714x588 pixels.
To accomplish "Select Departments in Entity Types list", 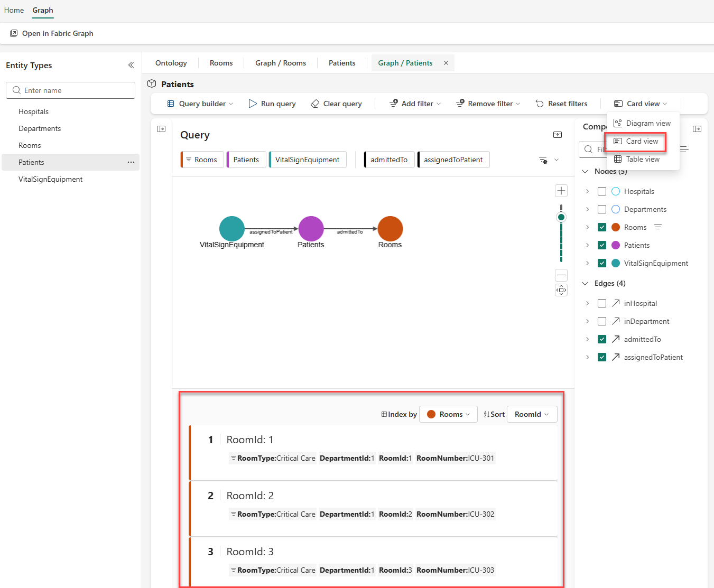I will tap(71, 128).
